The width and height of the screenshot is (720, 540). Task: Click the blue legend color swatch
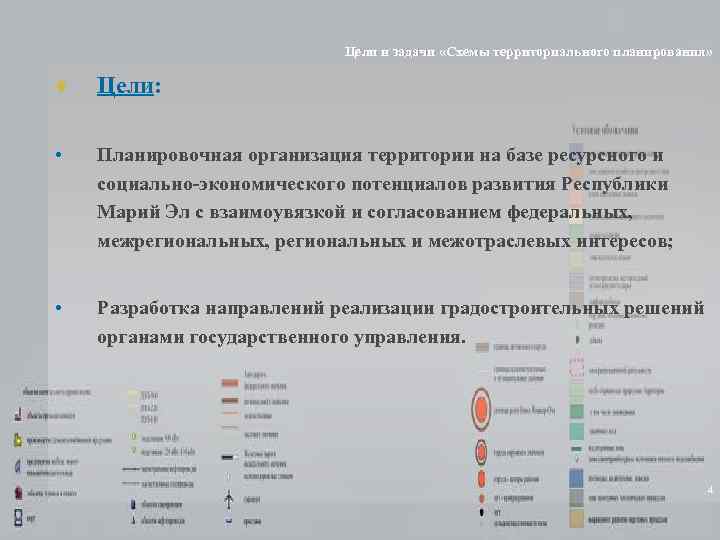pyautogui.click(x=576, y=478)
